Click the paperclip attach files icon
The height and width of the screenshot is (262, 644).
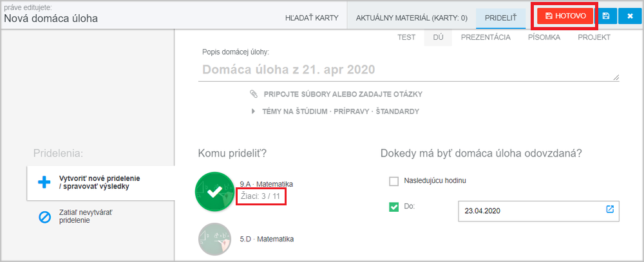[253, 94]
